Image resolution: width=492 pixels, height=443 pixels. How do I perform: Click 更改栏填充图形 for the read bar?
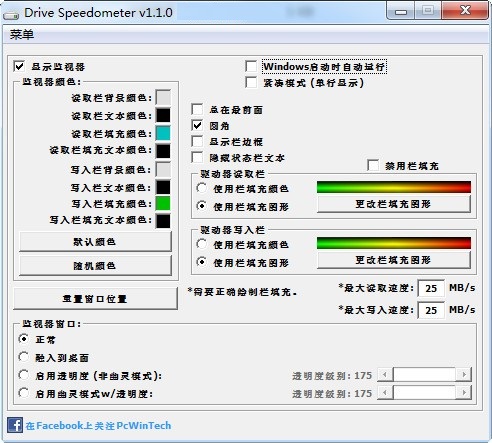(394, 204)
